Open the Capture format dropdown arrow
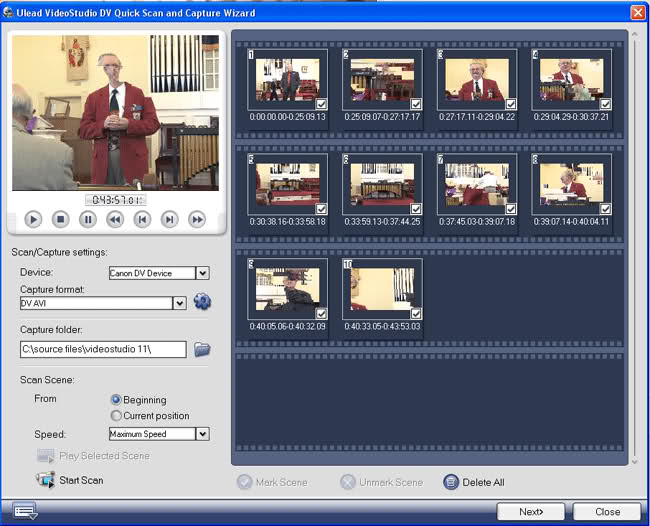This screenshot has height=526, width=650. pos(179,303)
